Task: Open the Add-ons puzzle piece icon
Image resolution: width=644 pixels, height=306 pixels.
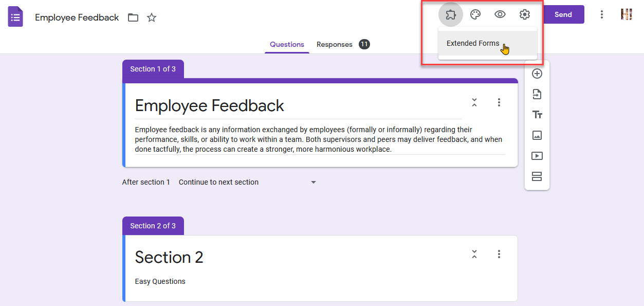Action: pos(451,14)
